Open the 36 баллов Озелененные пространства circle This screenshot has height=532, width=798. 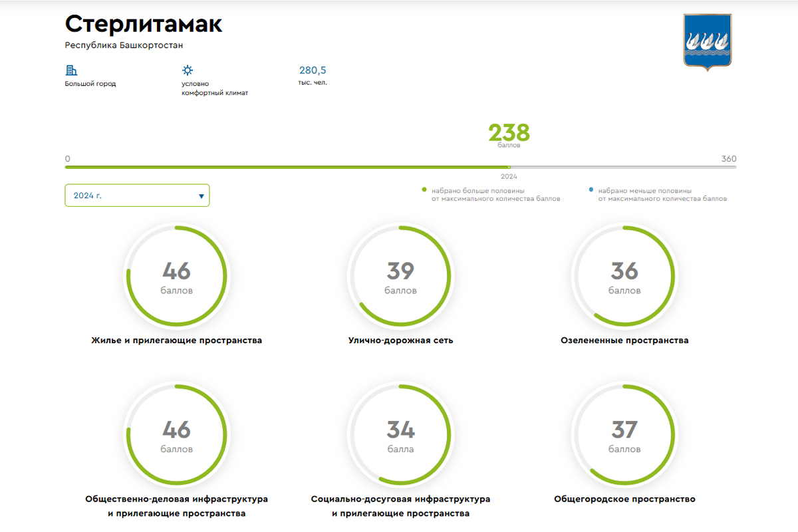[x=624, y=276]
